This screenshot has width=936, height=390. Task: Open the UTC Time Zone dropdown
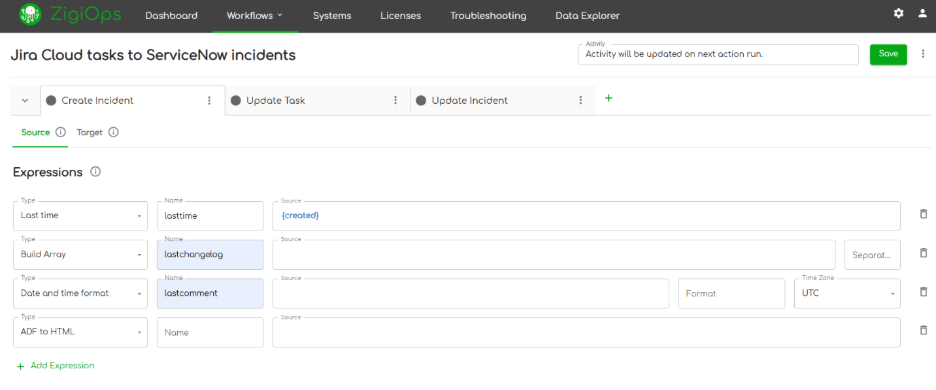pyautogui.click(x=847, y=293)
